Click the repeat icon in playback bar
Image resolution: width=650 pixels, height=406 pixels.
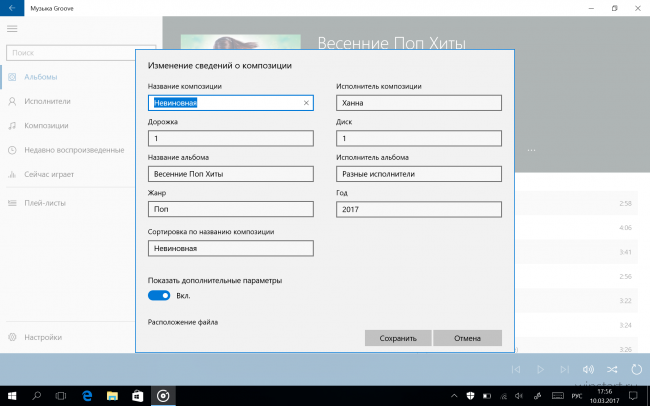coord(636,370)
